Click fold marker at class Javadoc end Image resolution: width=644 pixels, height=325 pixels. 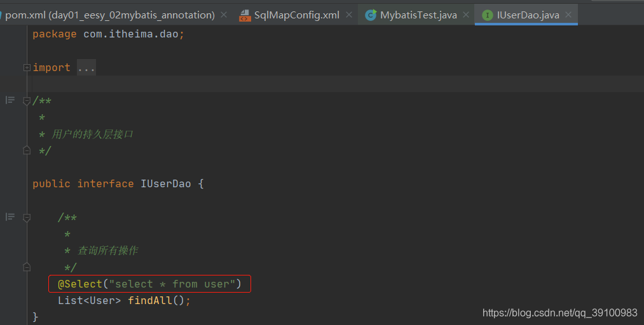click(27, 150)
